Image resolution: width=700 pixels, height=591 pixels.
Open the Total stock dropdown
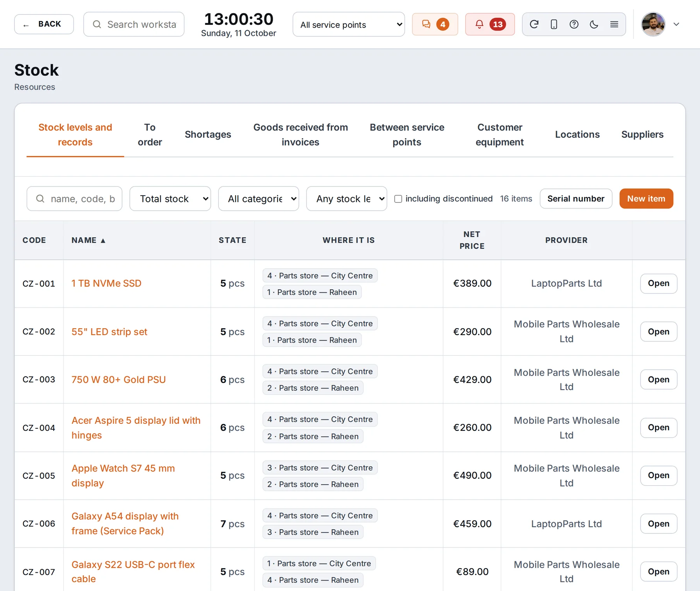(x=170, y=199)
